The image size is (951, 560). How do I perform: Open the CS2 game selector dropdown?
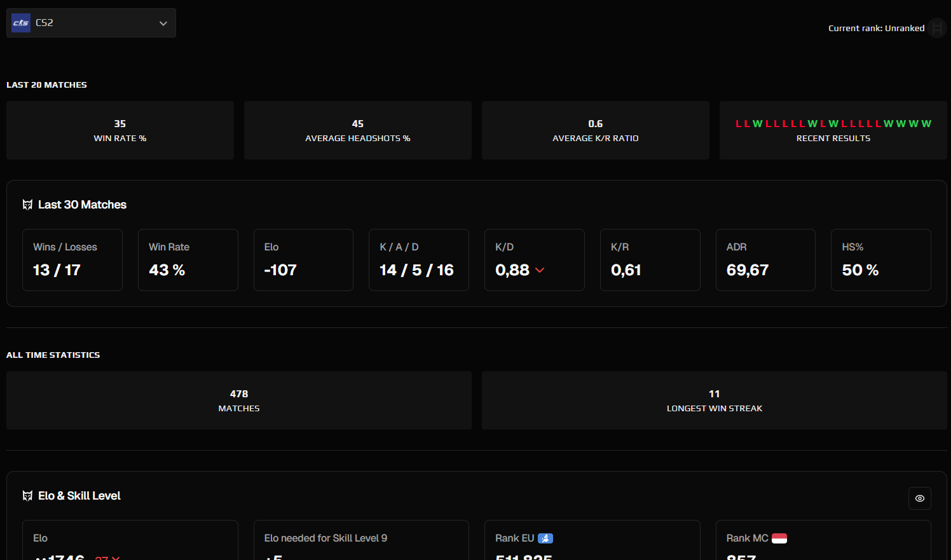[163, 22]
